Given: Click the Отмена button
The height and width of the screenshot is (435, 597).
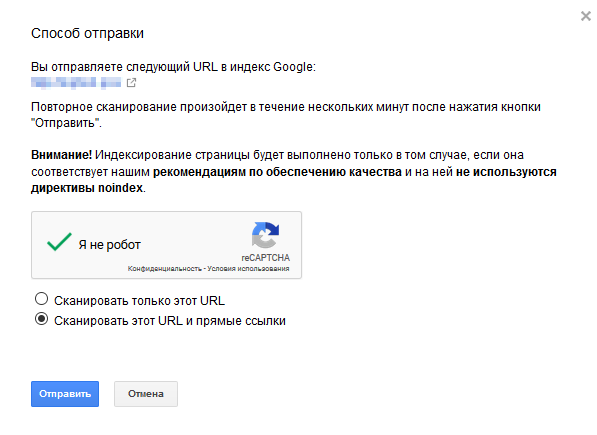Looking at the screenshot, I should [146, 394].
